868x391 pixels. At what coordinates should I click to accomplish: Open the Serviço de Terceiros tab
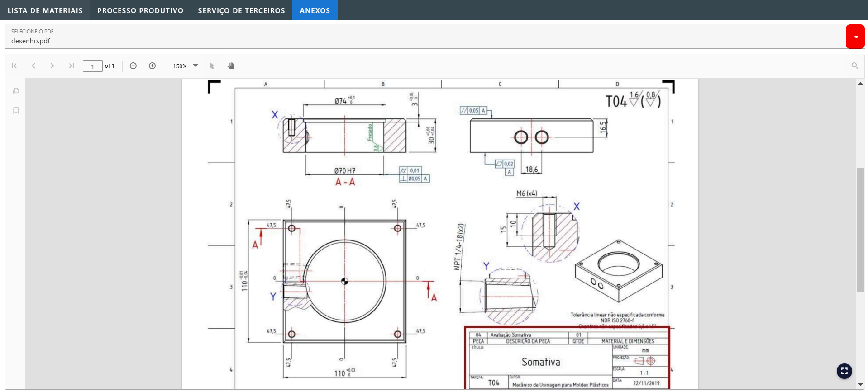241,10
